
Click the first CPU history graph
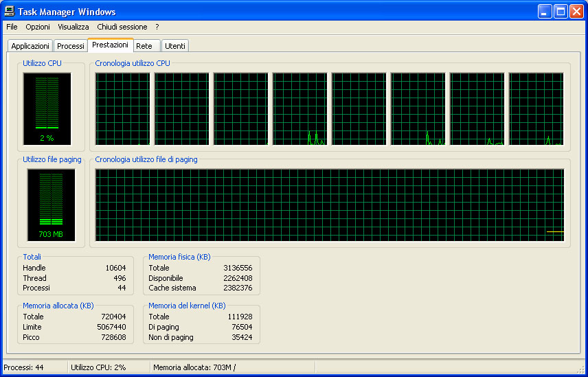[x=123, y=108]
